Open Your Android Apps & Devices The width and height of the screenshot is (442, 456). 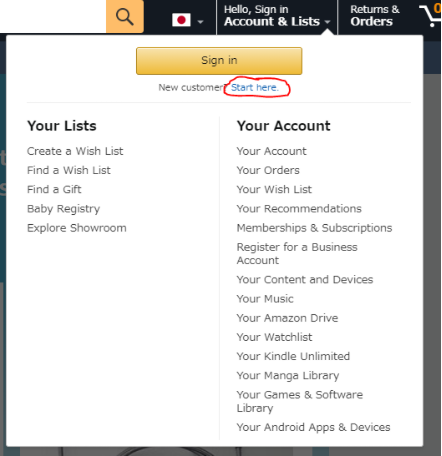pyautogui.click(x=313, y=428)
